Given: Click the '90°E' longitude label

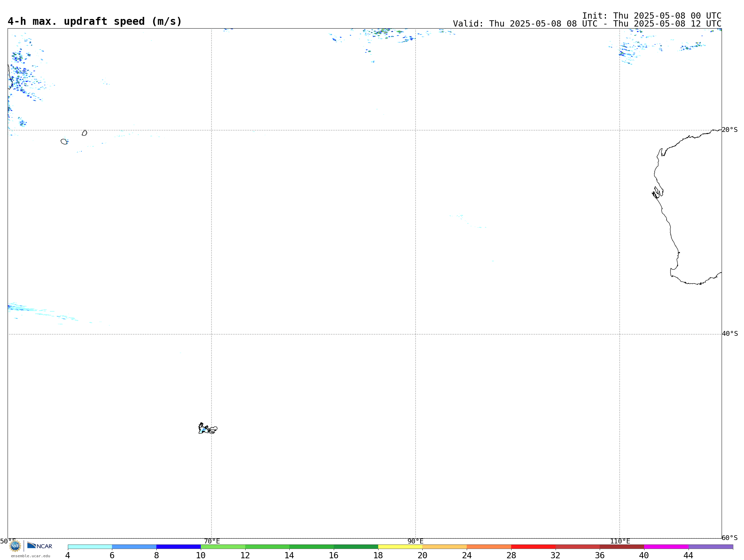Looking at the screenshot, I should pos(415,541).
